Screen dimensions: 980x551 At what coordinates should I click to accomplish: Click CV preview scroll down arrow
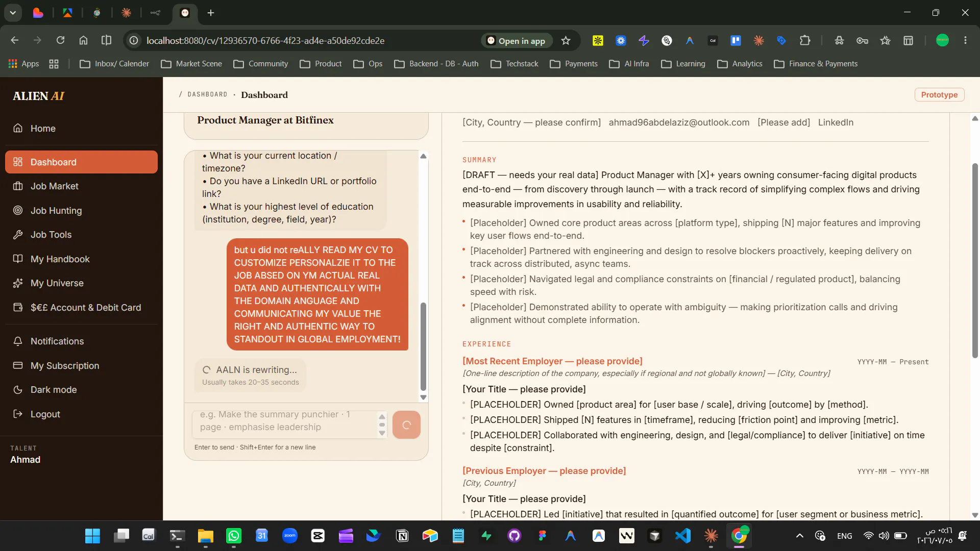[x=975, y=515]
